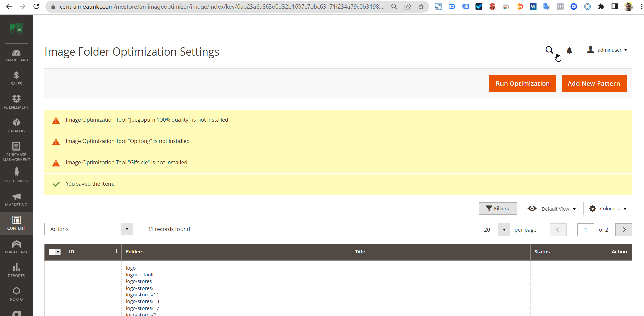The width and height of the screenshot is (644, 316).
Task: Open the adminuser account menu
Action: pos(607,50)
